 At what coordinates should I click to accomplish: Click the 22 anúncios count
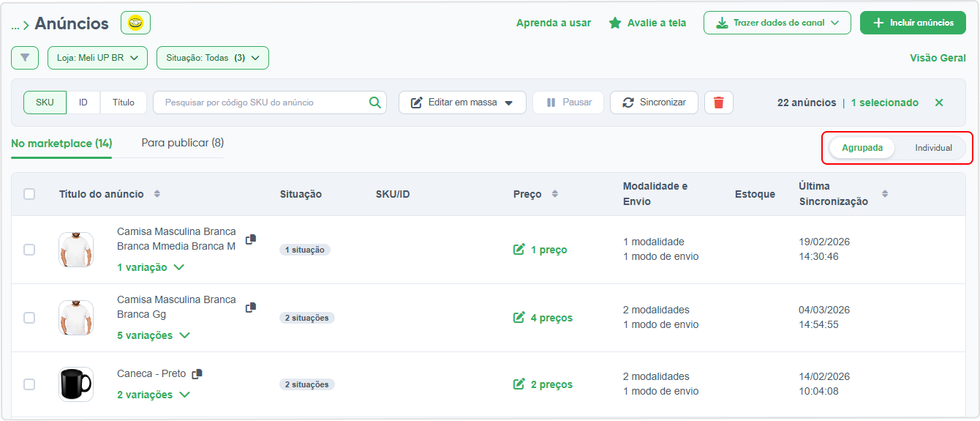tap(807, 103)
